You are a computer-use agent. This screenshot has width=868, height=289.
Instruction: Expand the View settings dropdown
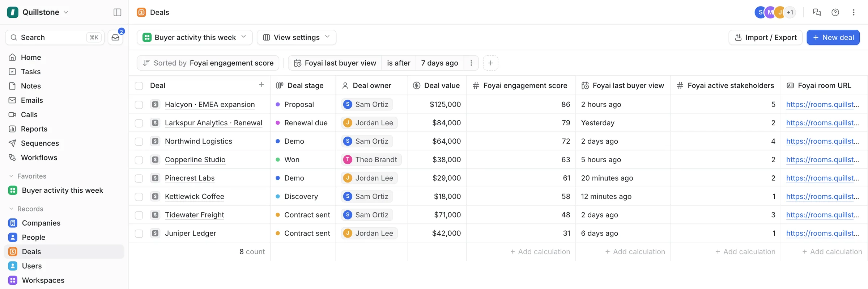[297, 37]
